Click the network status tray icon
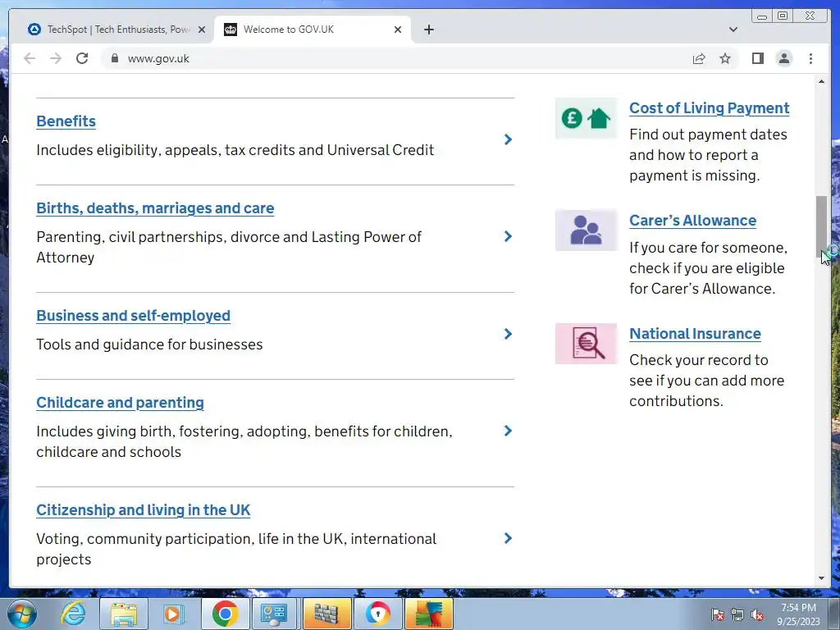 [737, 614]
